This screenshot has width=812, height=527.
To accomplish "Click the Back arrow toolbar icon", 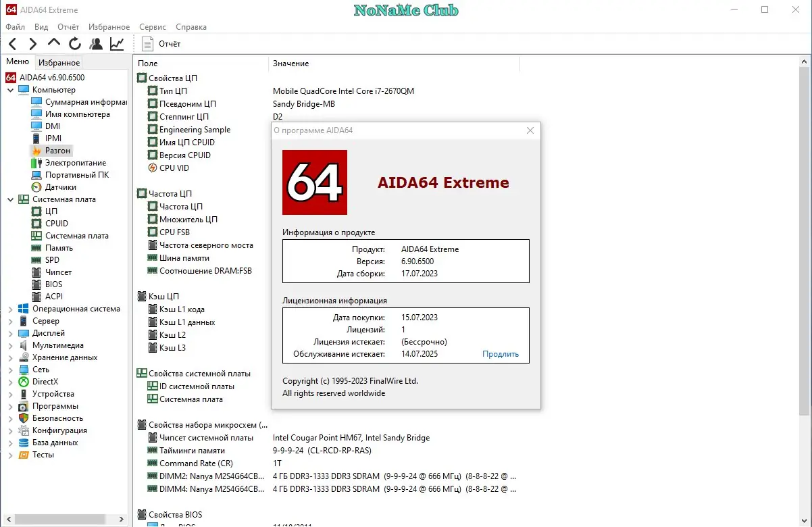I will tap(12, 44).
